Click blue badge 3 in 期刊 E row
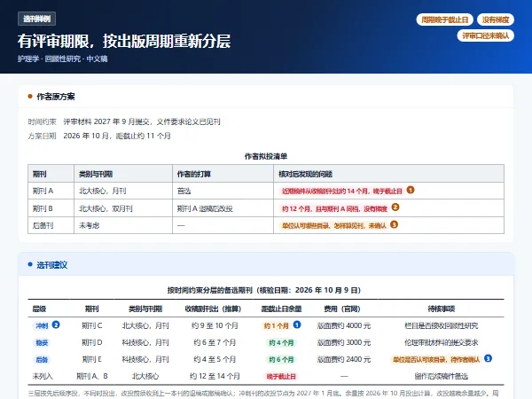 (x=488, y=358)
